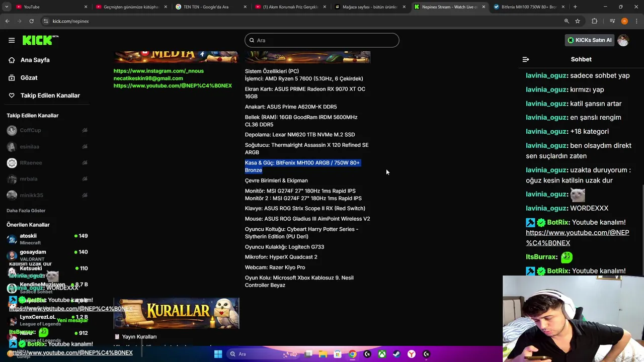This screenshot has width=644, height=362.
Task: Open the Windows Start menu
Action: point(218,354)
